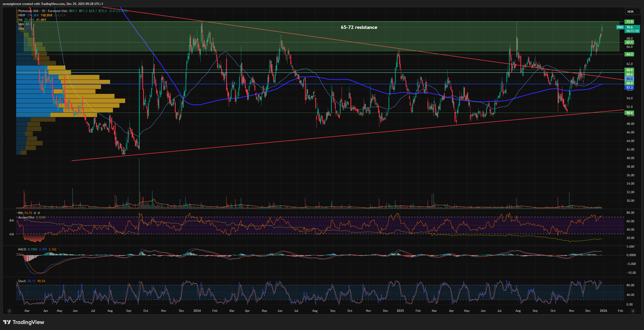
Task: Click the 71.9 green price label
Action: [x=629, y=22]
